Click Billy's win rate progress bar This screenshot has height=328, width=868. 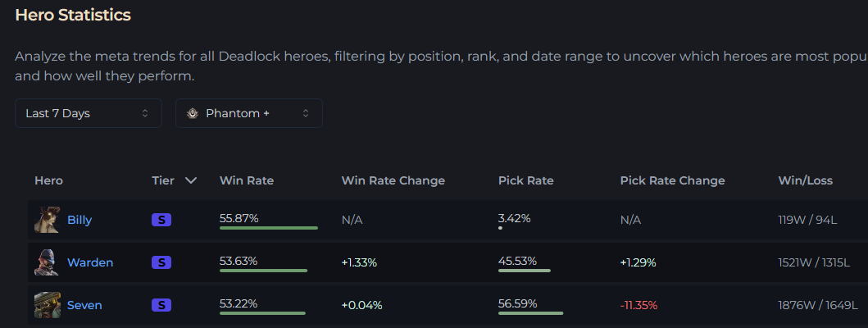tap(269, 228)
